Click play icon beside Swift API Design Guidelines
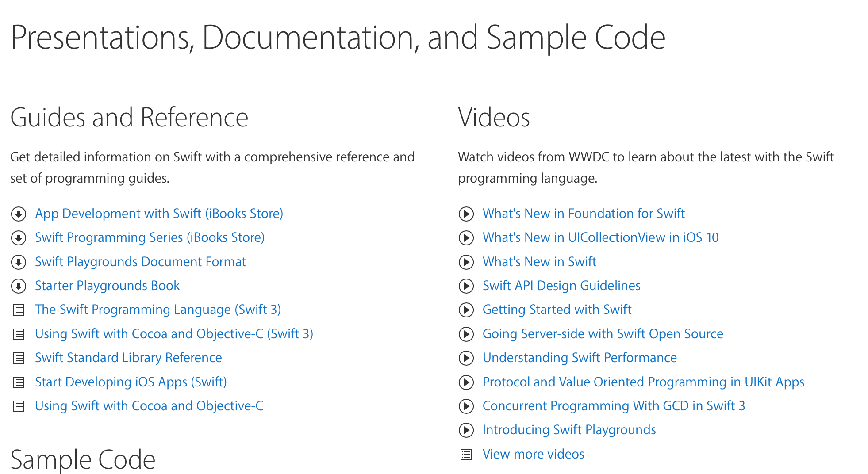 pyautogui.click(x=466, y=286)
